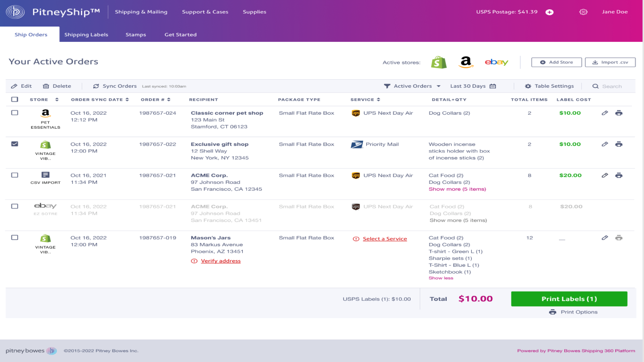
Task: Switch to the Shipping Labels tab
Action: click(86, 35)
